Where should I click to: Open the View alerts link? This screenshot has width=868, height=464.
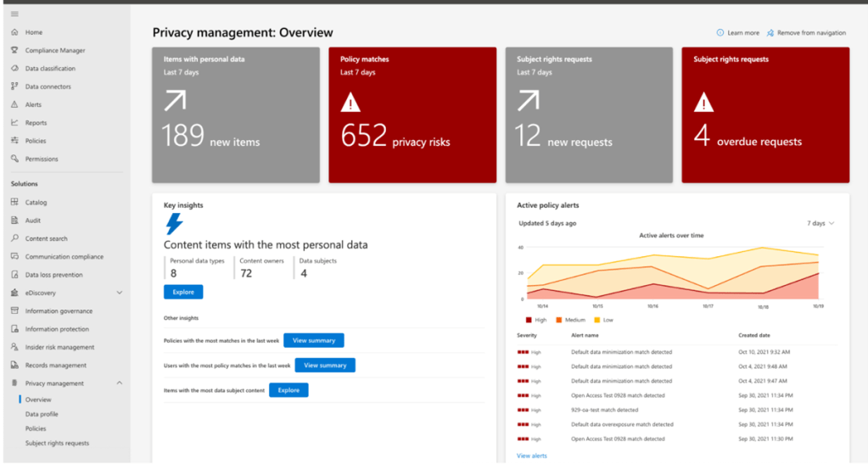(532, 456)
